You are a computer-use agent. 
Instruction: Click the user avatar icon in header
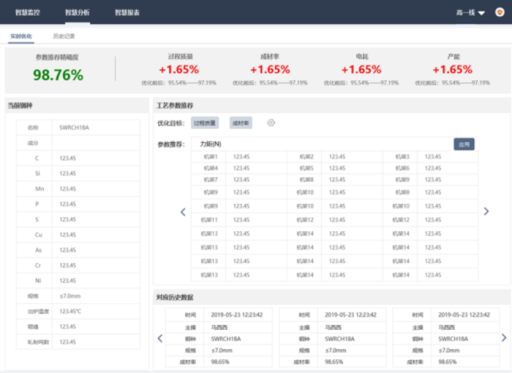point(500,12)
